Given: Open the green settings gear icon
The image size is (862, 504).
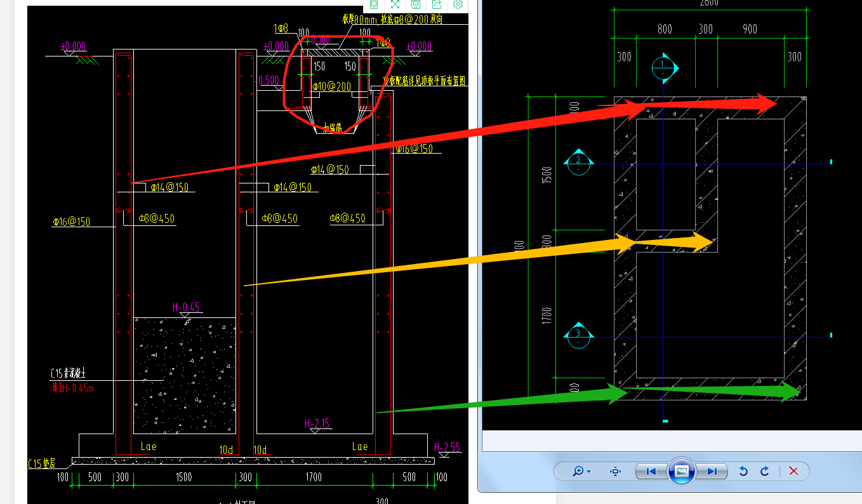Looking at the screenshot, I should pyautogui.click(x=458, y=4).
